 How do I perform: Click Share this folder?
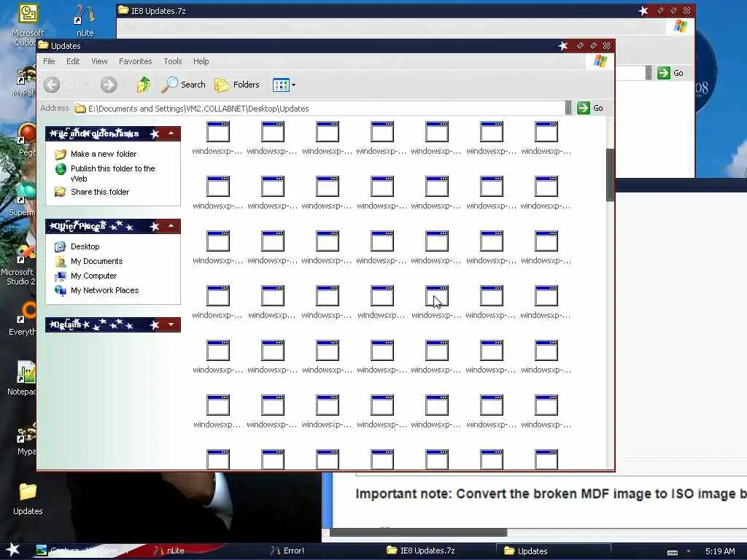(100, 192)
